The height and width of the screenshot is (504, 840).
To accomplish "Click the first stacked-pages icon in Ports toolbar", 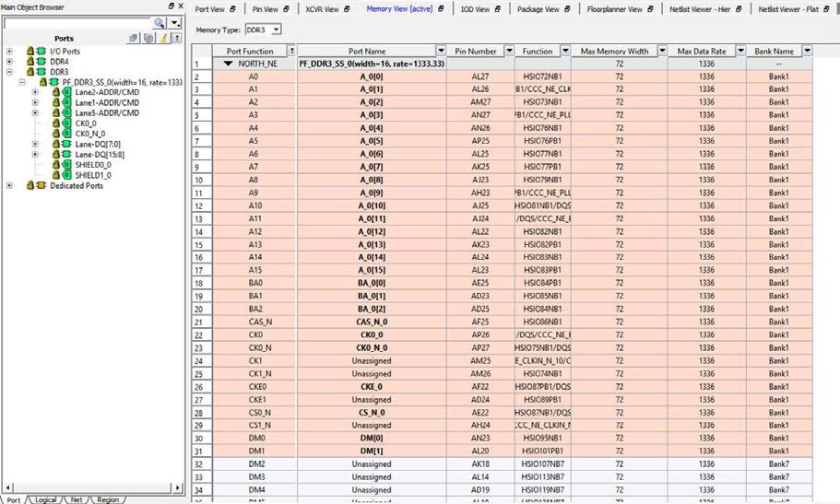I will [x=134, y=39].
